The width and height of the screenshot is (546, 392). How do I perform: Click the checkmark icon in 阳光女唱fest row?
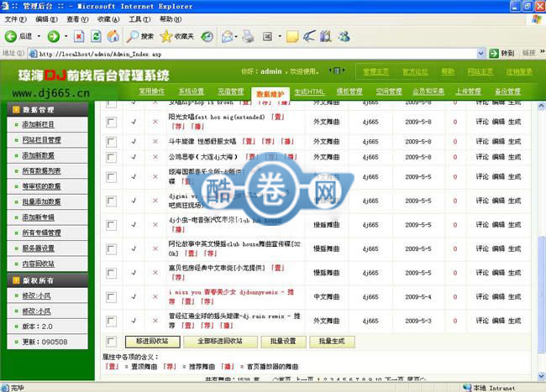tap(134, 122)
